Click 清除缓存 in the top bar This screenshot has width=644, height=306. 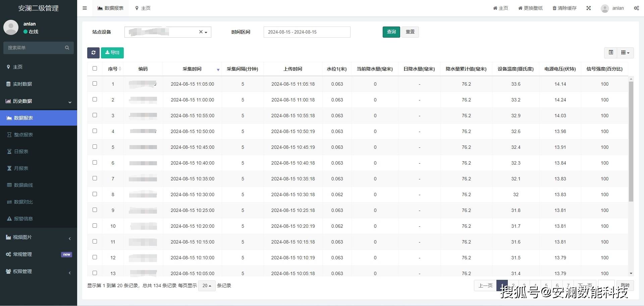click(565, 8)
